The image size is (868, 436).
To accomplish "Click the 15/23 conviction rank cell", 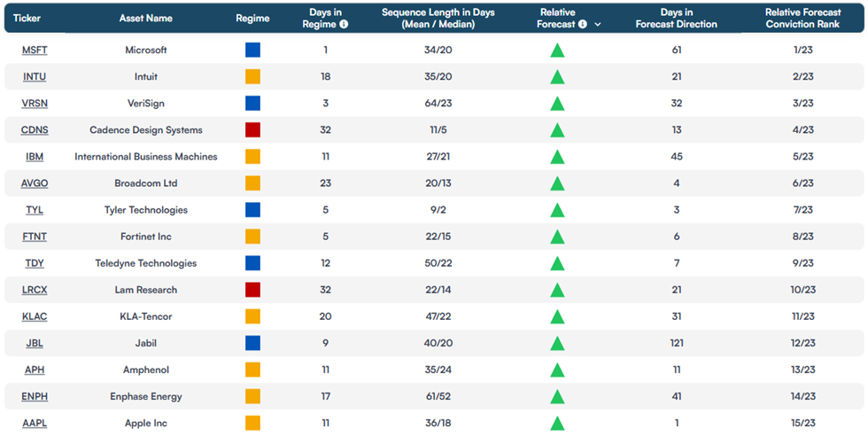I will click(802, 424).
